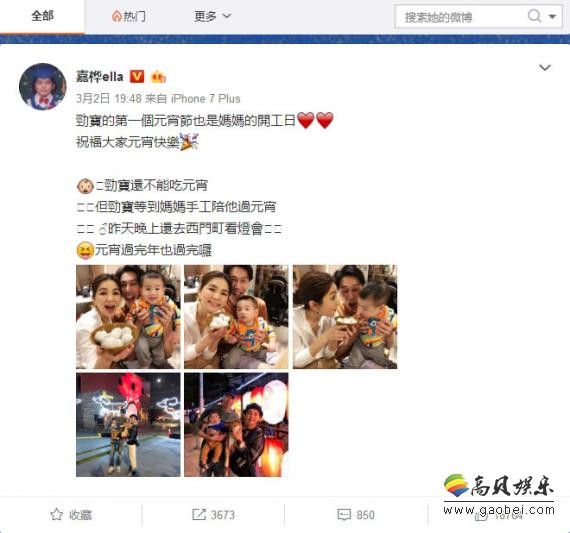
Task: Click the crown membership badge icon
Action: pos(158,77)
